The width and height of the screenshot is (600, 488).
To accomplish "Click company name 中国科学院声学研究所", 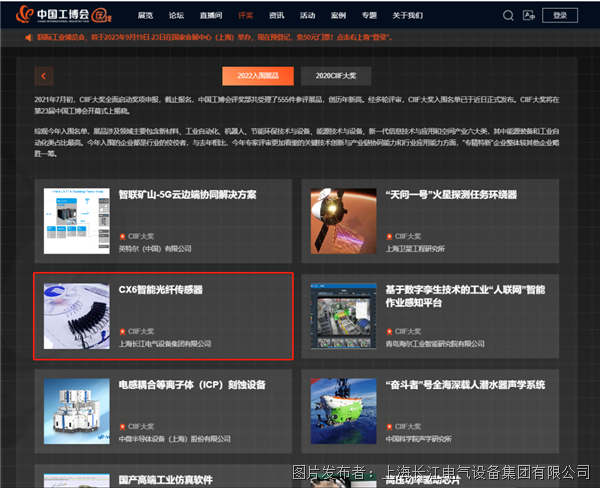I will pos(419,439).
